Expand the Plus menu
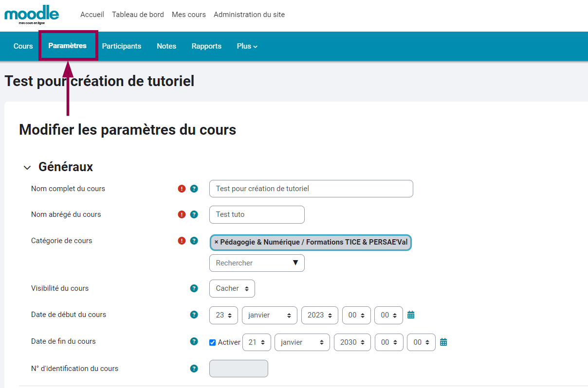Screen dimensions: 588x388 (x=247, y=46)
